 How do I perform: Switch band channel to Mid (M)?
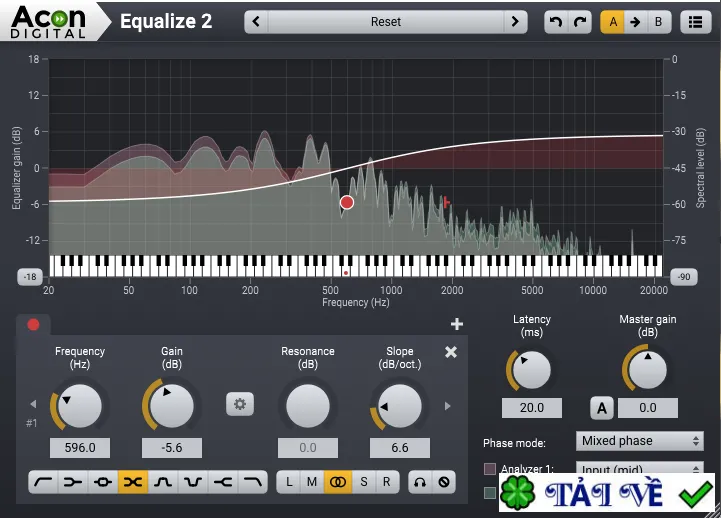pos(312,482)
